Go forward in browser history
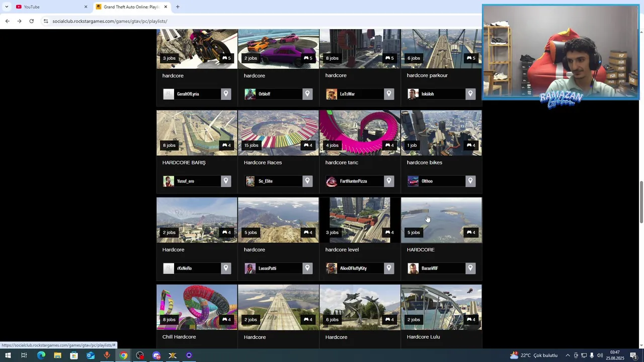Screen dimensions: 644x362 point(19,21)
